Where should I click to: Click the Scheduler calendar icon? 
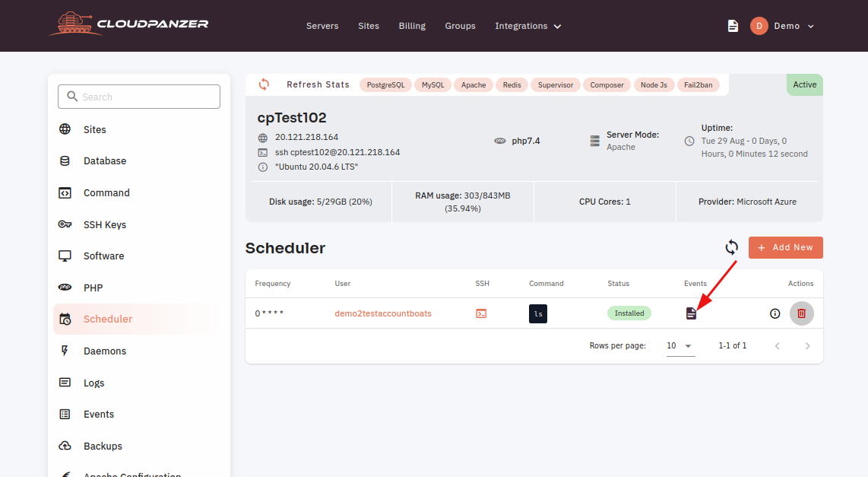65,319
